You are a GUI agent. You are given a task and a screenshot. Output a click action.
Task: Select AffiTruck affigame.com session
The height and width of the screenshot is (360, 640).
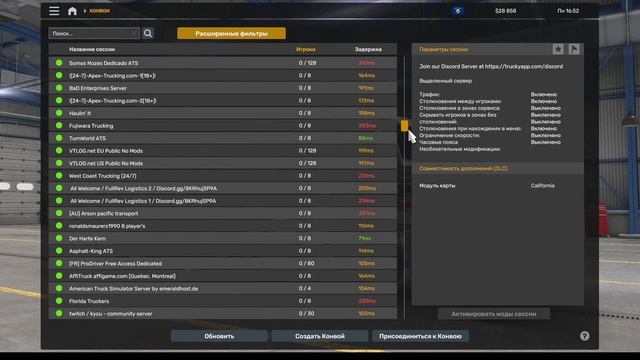click(x=222, y=276)
